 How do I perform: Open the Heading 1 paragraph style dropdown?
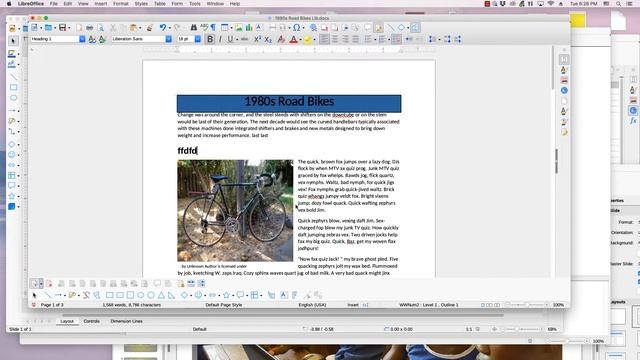point(82,39)
